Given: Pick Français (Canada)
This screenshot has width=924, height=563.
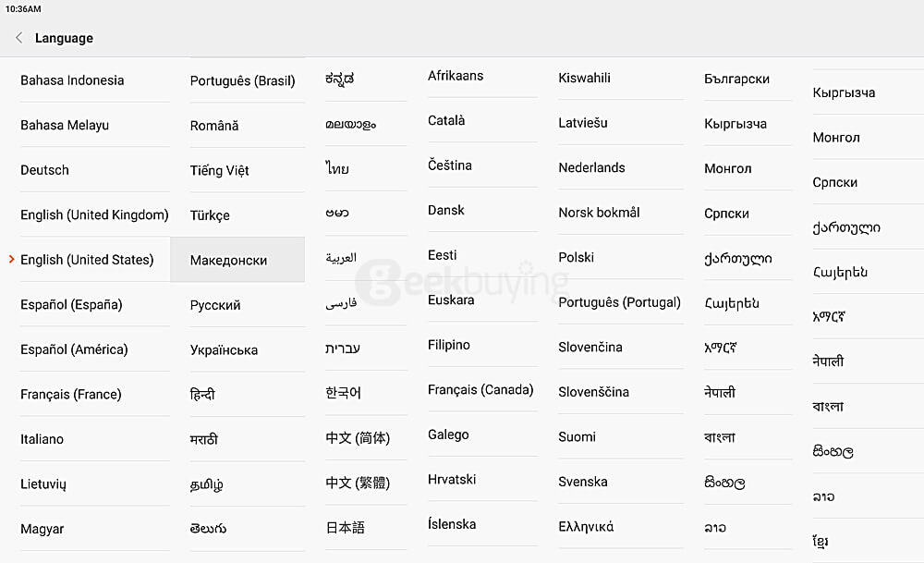Looking at the screenshot, I should (480, 389).
